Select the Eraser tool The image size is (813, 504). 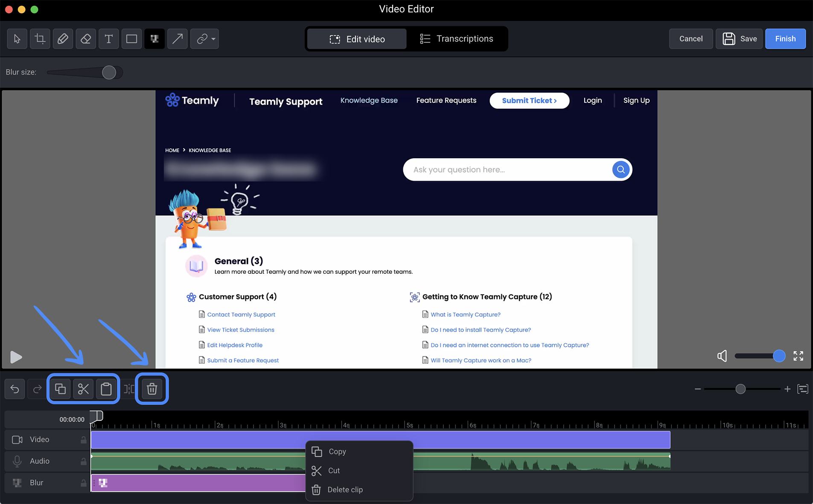coord(86,39)
